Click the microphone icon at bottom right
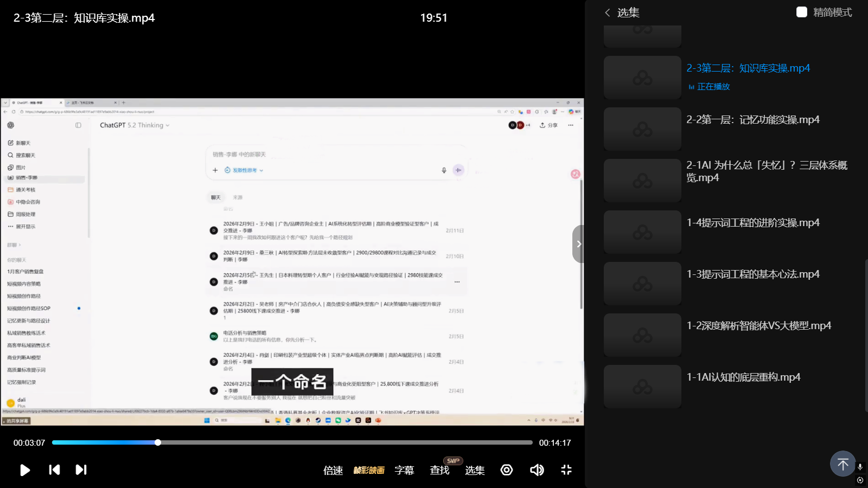The height and width of the screenshot is (488, 868). point(860,467)
